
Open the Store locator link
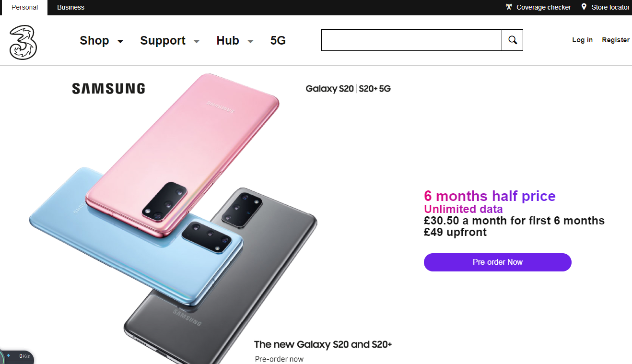click(610, 7)
